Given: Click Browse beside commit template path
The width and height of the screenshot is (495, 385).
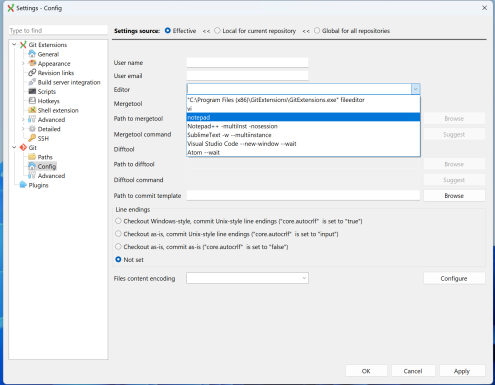Looking at the screenshot, I should point(454,196).
